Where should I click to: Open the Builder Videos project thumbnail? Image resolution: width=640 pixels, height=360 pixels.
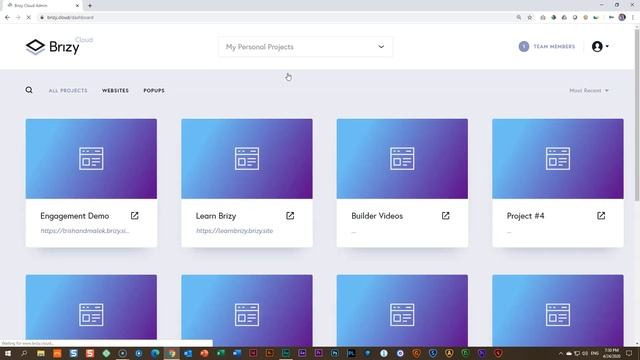(x=402, y=159)
